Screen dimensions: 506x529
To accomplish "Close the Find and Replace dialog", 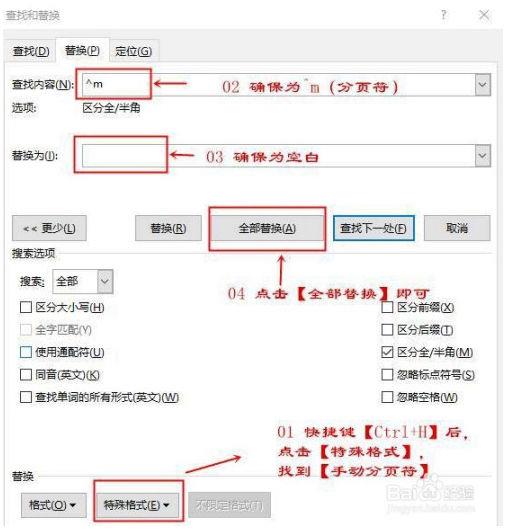I will [x=484, y=15].
